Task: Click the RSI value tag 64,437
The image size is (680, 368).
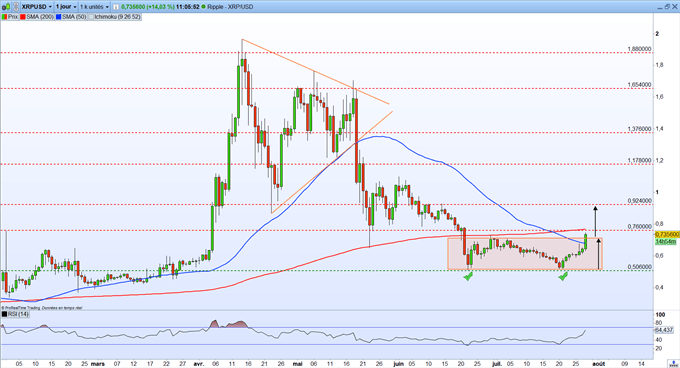Action: tap(664, 330)
